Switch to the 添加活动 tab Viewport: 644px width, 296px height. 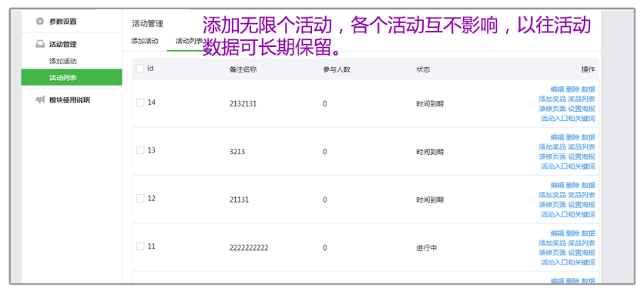tap(145, 41)
